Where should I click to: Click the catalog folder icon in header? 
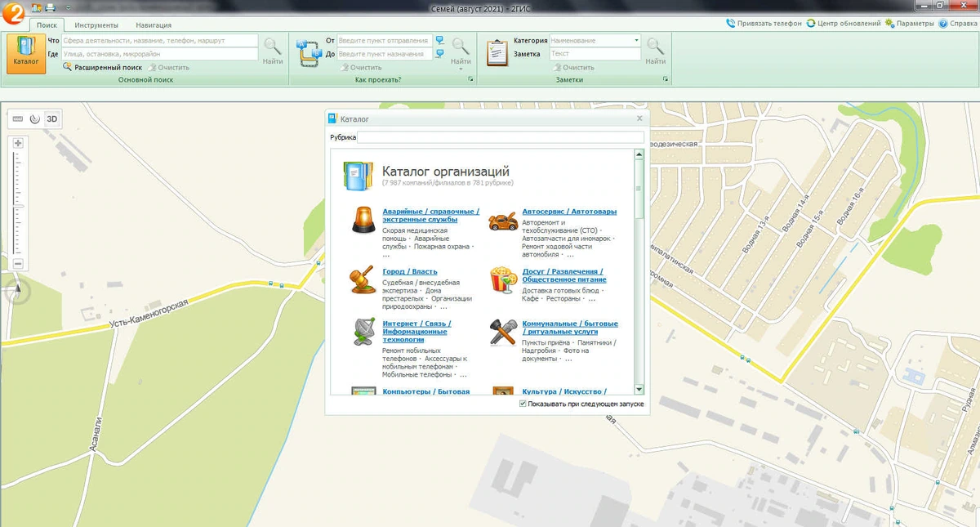point(358,176)
